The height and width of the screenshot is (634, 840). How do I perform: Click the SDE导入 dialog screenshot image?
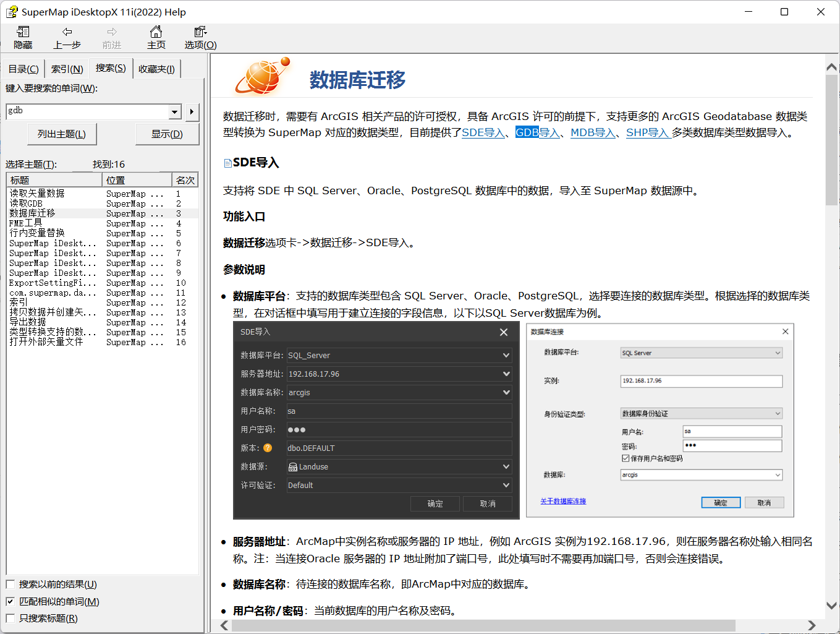tap(376, 421)
